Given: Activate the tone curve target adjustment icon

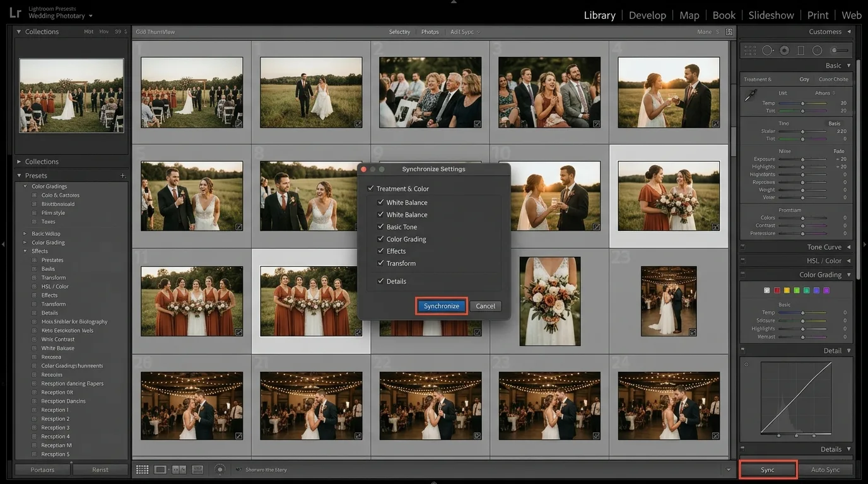Looking at the screenshot, I should pyautogui.click(x=746, y=364).
